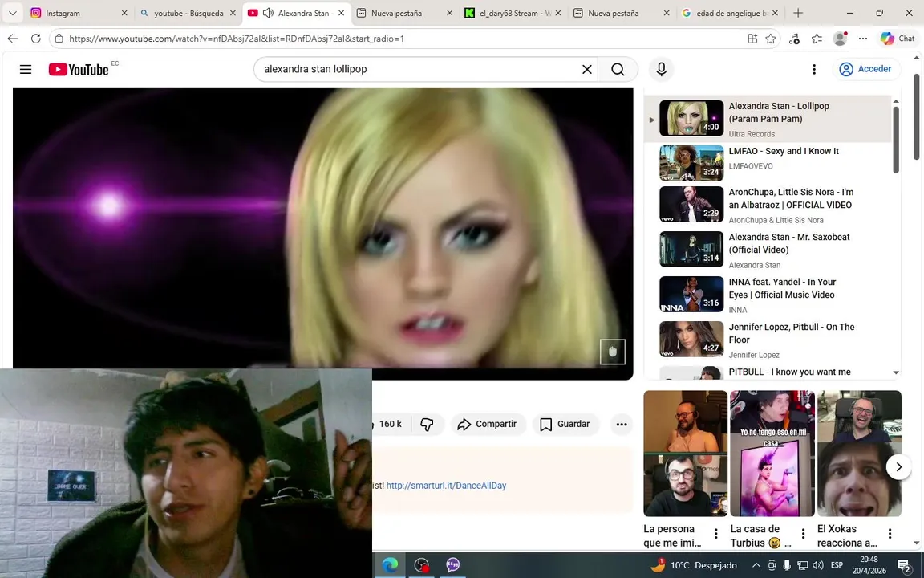Viewport: 924px width, 578px height.
Task: Go back with the browser arrow
Action: [x=13, y=39]
